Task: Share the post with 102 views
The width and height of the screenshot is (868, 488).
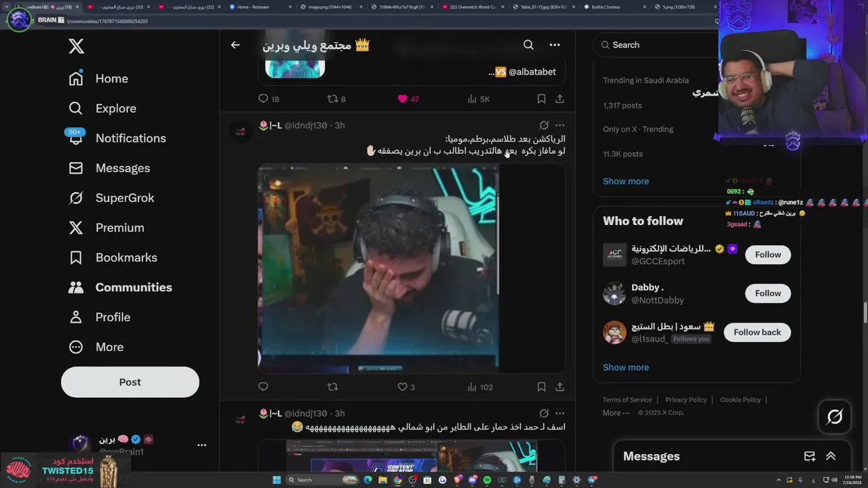Action: pos(559,387)
